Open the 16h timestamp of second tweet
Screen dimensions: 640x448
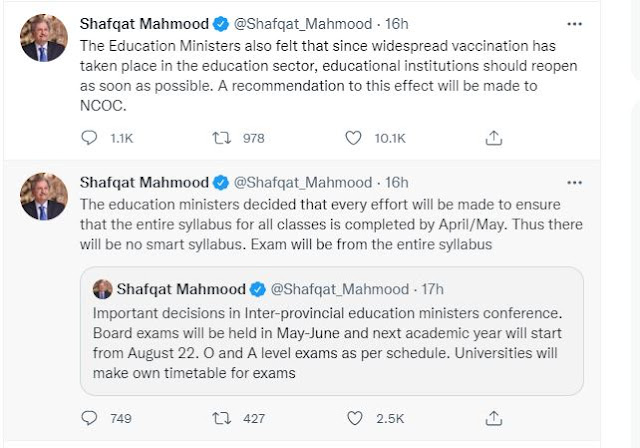pyautogui.click(x=397, y=182)
